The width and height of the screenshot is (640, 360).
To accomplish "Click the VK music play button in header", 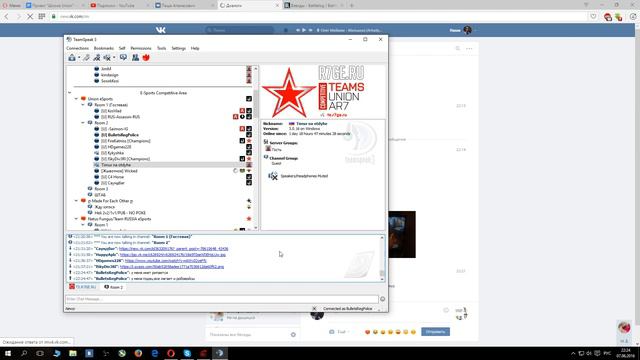I will pyautogui.click(x=304, y=30).
